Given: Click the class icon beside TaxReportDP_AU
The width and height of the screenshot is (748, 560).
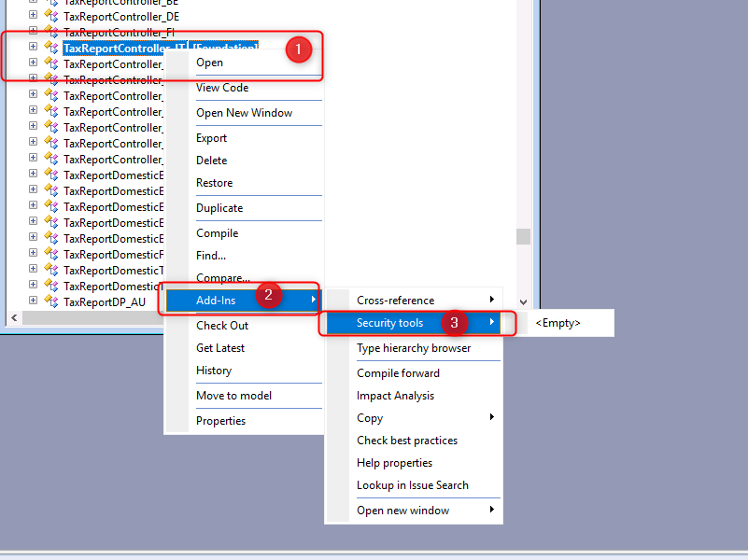Looking at the screenshot, I should point(50,301).
